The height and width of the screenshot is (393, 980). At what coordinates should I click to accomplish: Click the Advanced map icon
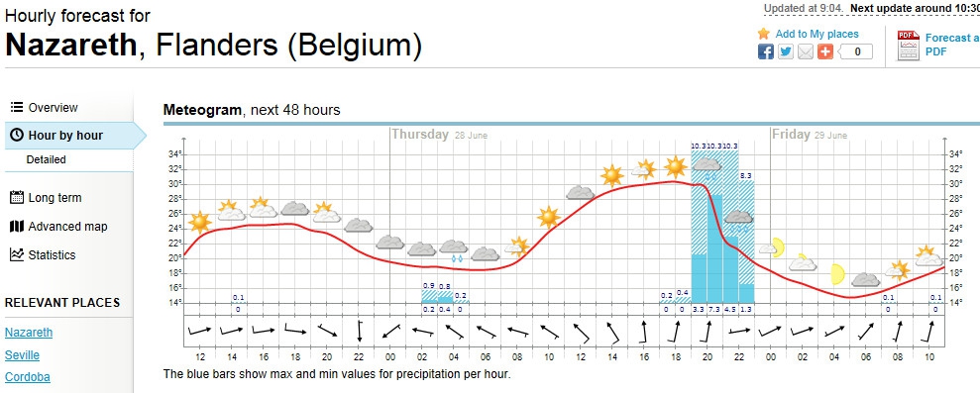(x=17, y=226)
